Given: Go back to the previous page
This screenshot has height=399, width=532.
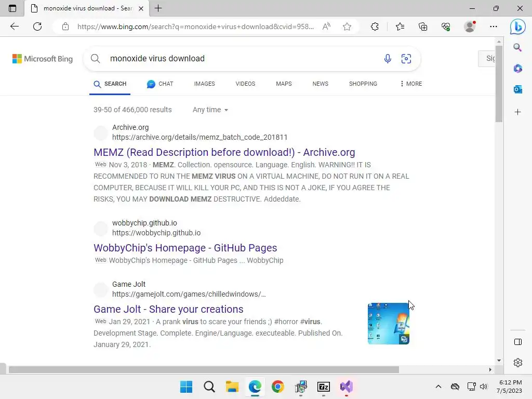Looking at the screenshot, I should pyautogui.click(x=14, y=26).
